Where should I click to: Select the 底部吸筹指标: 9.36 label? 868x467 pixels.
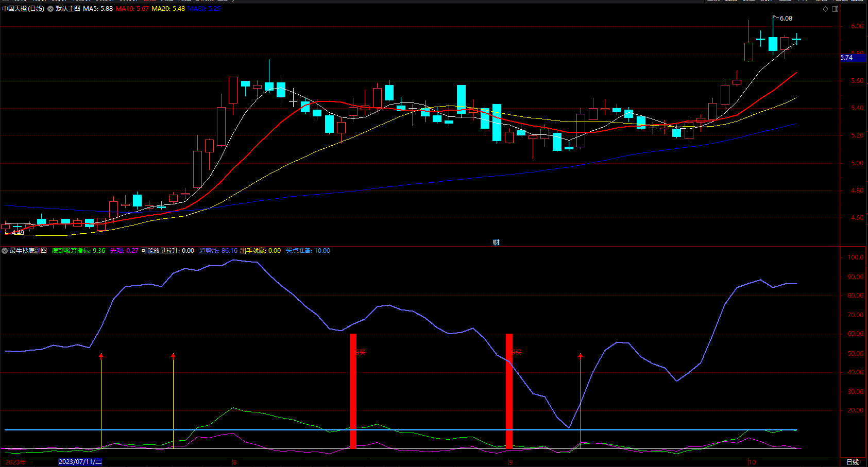[78, 251]
